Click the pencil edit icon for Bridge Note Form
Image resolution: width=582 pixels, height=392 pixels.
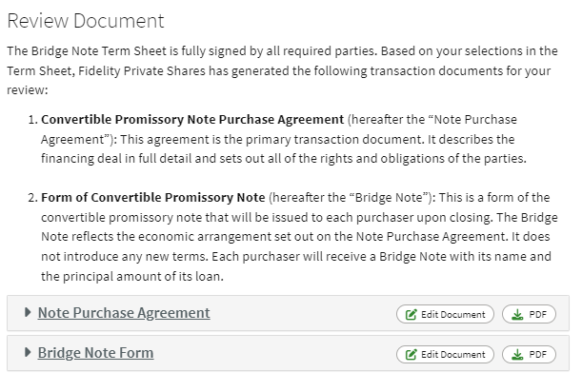pyautogui.click(x=411, y=355)
